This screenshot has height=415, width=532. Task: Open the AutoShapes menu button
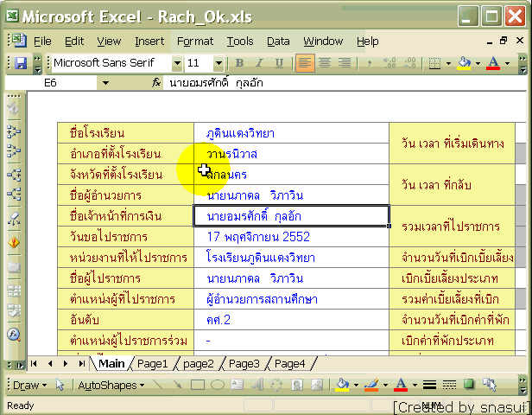108,385
